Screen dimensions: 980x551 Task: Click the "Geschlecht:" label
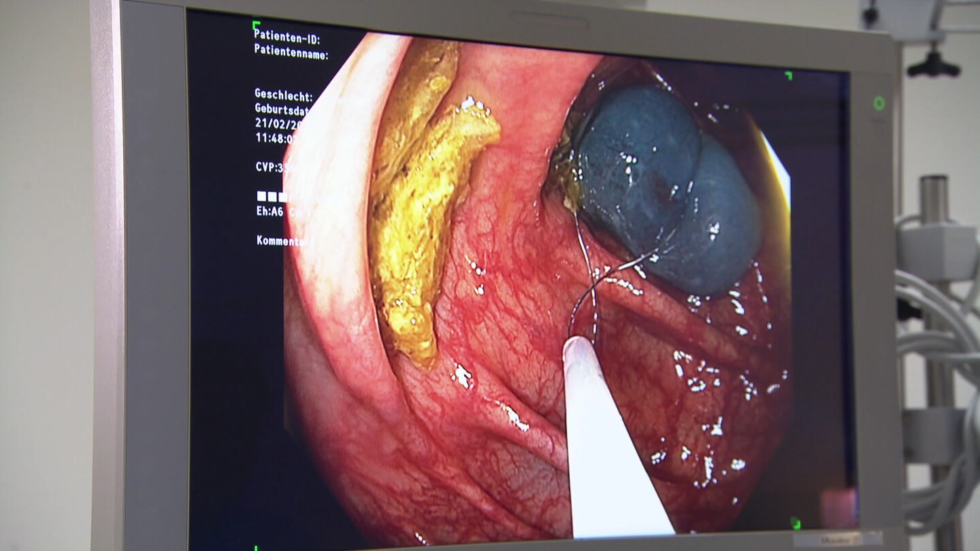pyautogui.click(x=283, y=95)
